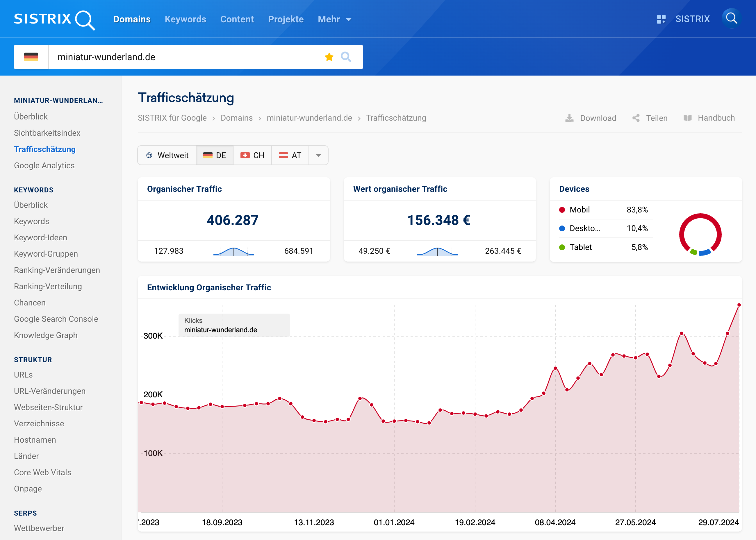Follow the SISTRIX für Google breadcrumb
Screen dimensions: 756x540
(x=172, y=118)
